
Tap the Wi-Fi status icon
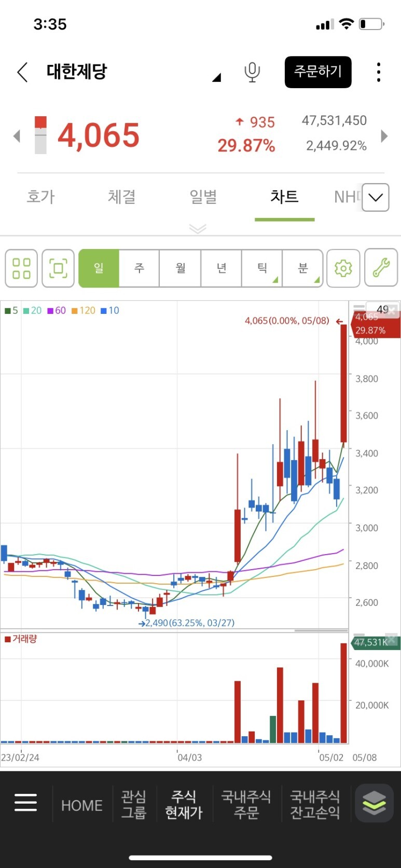coord(346,24)
